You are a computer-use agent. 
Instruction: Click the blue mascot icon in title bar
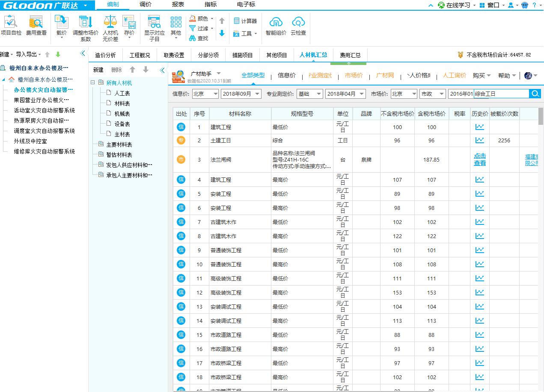[x=524, y=5]
